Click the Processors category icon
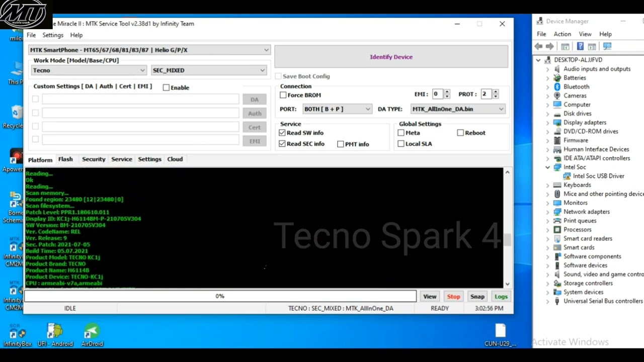 tap(557, 230)
